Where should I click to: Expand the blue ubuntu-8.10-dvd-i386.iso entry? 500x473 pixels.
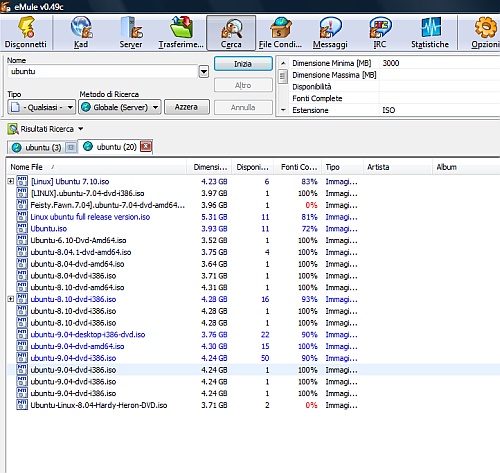pyautogui.click(x=11, y=299)
